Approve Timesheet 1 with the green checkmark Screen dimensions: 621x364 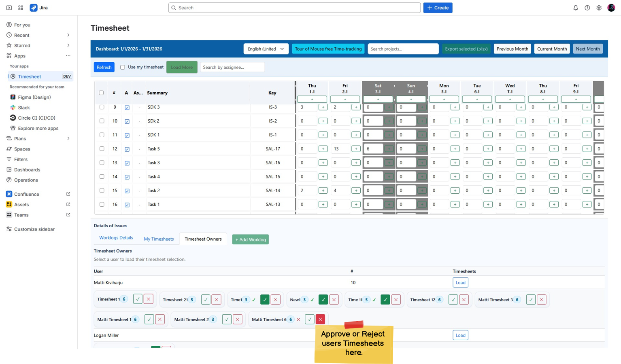pos(138,299)
